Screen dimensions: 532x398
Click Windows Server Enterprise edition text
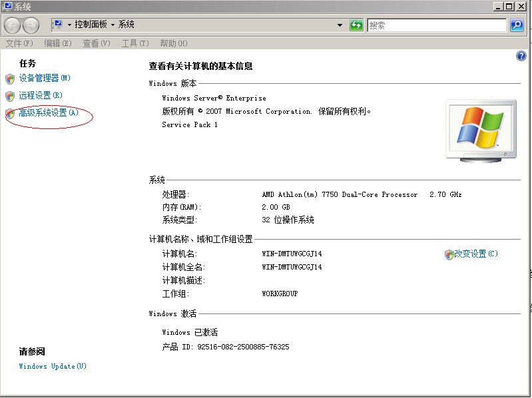click(x=214, y=98)
